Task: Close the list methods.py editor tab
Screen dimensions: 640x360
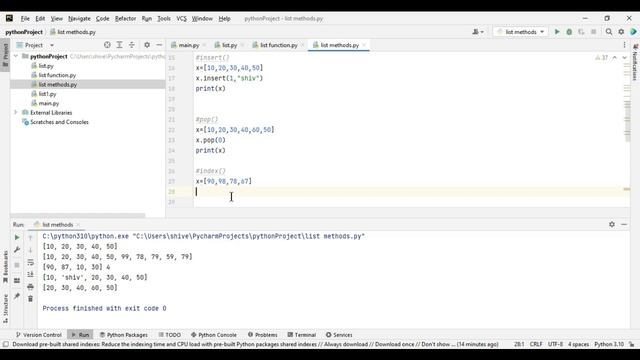Action: 364,45
